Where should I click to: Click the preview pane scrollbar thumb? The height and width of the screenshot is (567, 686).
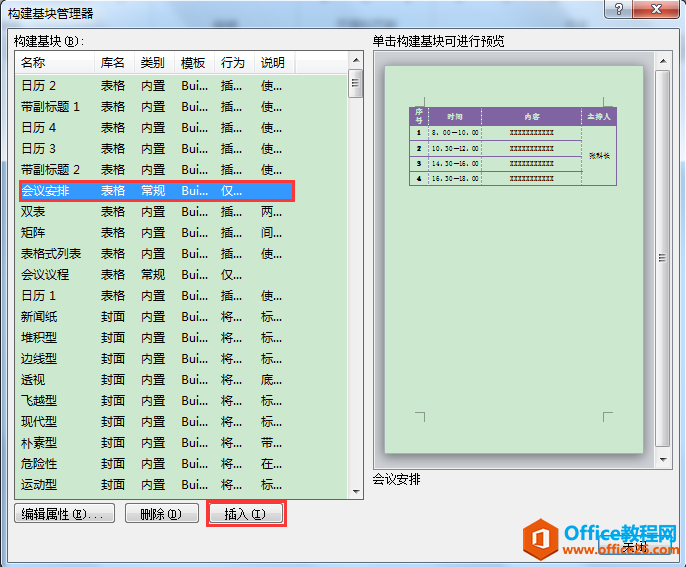(663, 259)
